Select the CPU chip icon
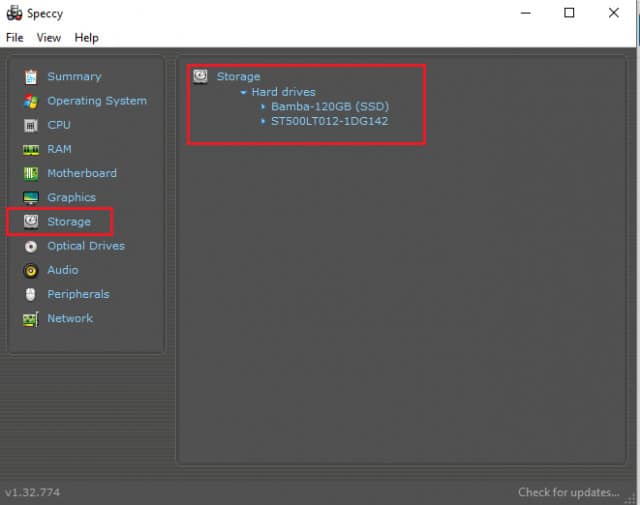640x505 pixels. pyautogui.click(x=30, y=125)
